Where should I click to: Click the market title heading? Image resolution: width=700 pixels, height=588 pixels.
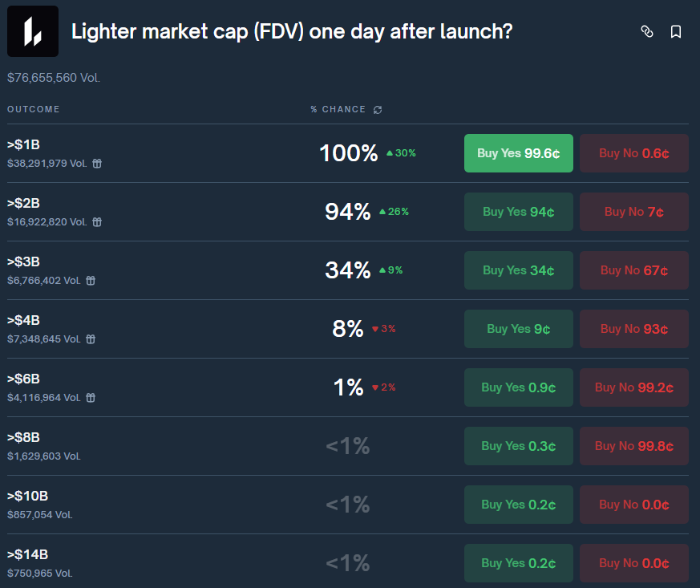point(292,31)
